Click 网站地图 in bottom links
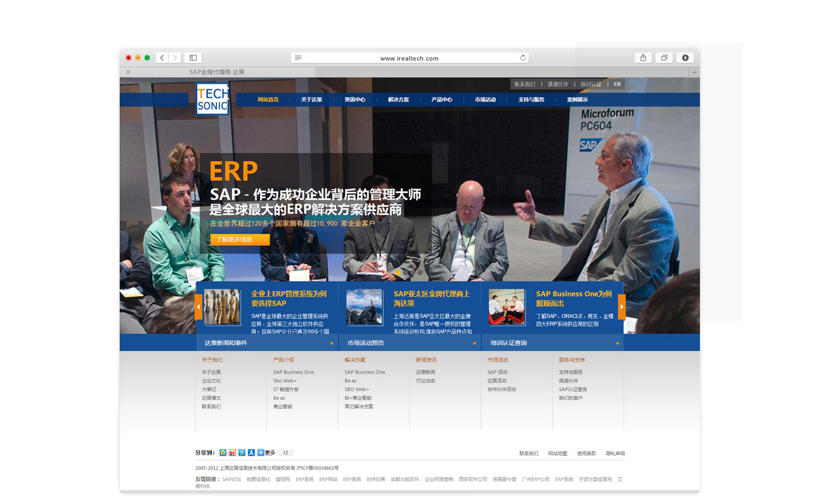 coord(558,454)
